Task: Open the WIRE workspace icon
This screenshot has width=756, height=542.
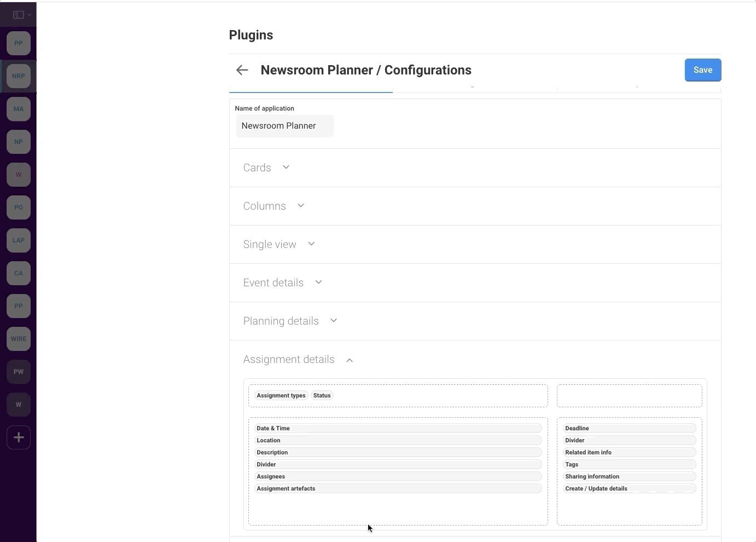Action: click(19, 339)
